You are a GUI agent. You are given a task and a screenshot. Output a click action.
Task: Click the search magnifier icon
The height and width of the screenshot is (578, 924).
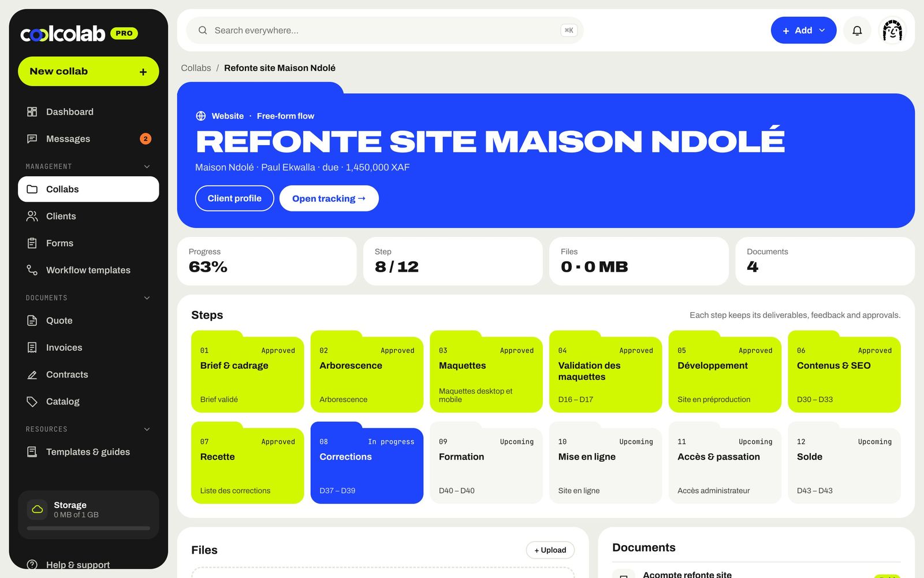pos(203,30)
